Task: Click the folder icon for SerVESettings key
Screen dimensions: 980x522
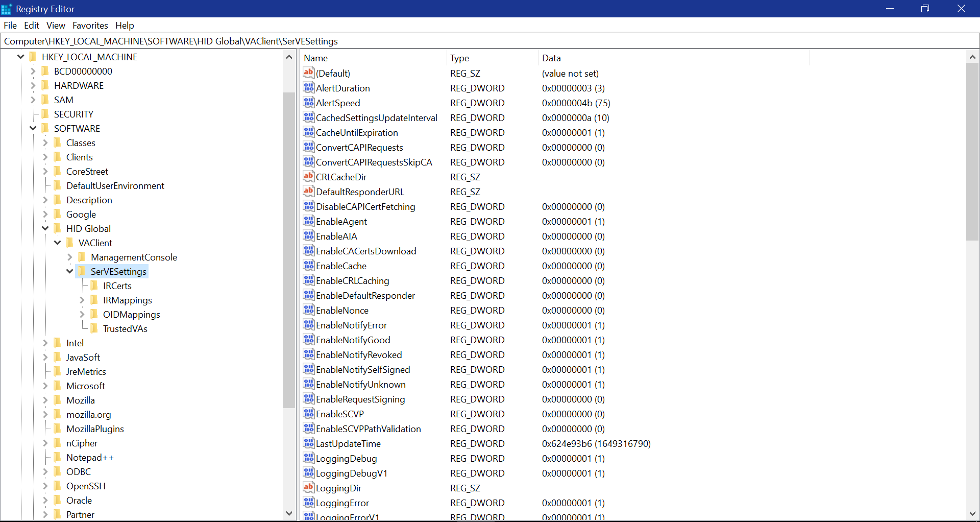Action: pyautogui.click(x=82, y=271)
